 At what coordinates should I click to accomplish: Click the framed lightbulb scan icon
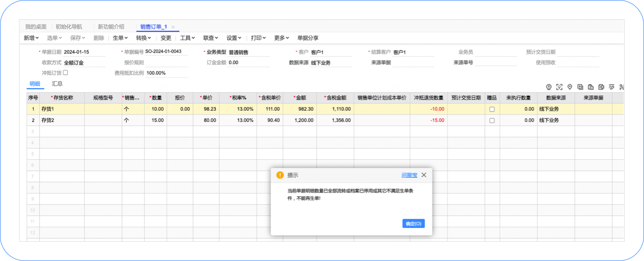click(x=559, y=87)
